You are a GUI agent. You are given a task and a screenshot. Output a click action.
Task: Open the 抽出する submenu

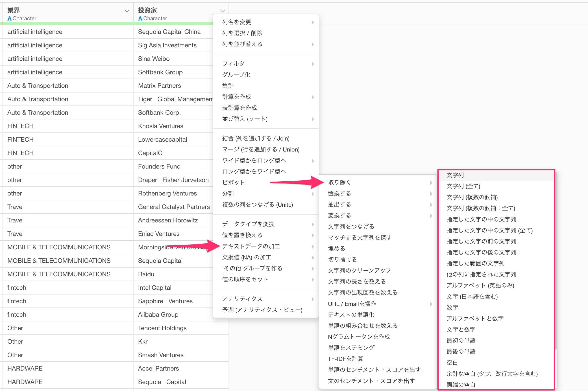378,204
